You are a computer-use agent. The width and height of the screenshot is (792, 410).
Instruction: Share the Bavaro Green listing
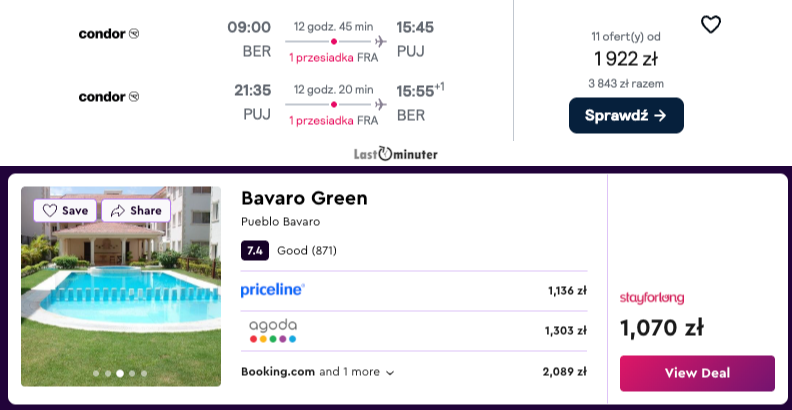click(x=136, y=211)
